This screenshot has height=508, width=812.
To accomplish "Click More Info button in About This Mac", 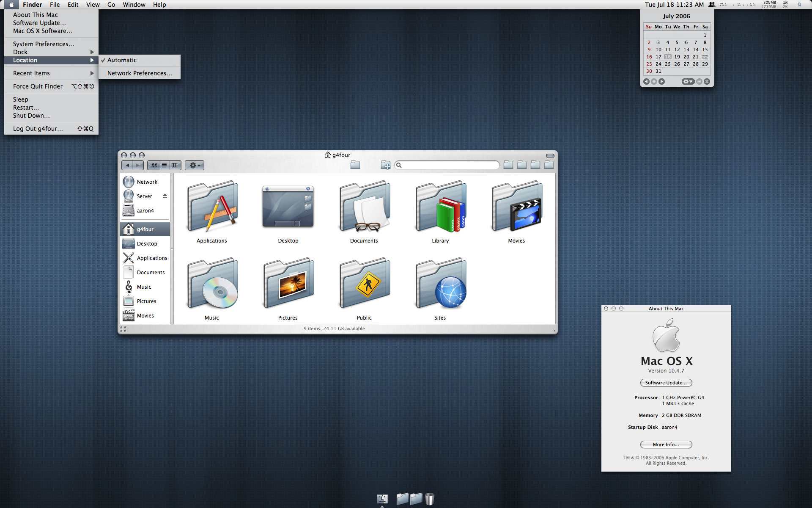I will [x=666, y=444].
